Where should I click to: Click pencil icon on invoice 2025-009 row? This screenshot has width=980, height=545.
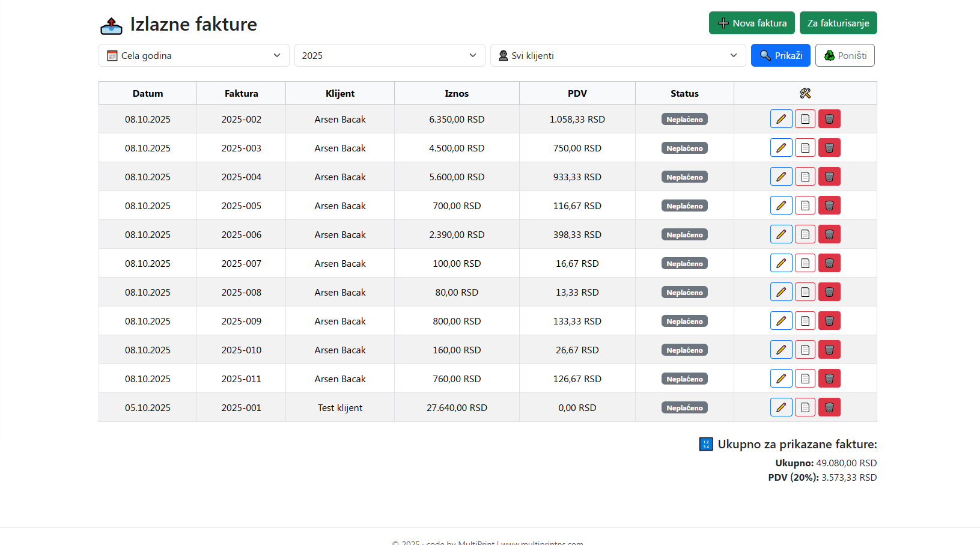pyautogui.click(x=781, y=321)
